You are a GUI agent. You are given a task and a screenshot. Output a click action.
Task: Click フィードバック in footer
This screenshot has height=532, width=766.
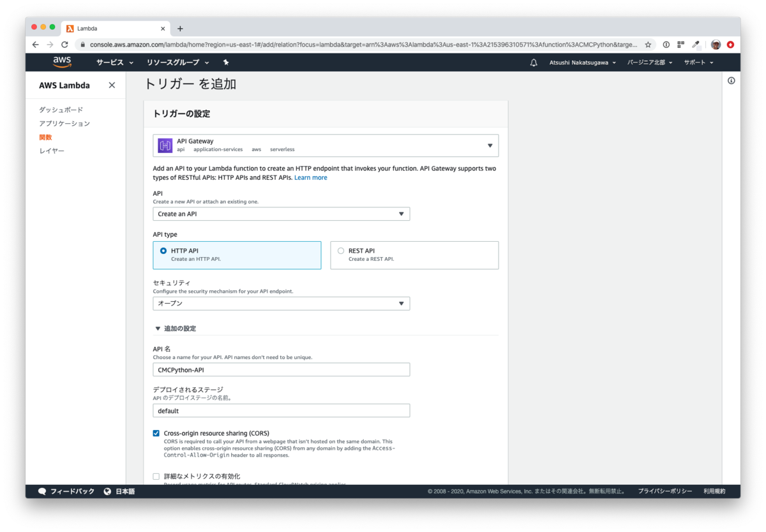click(x=72, y=491)
